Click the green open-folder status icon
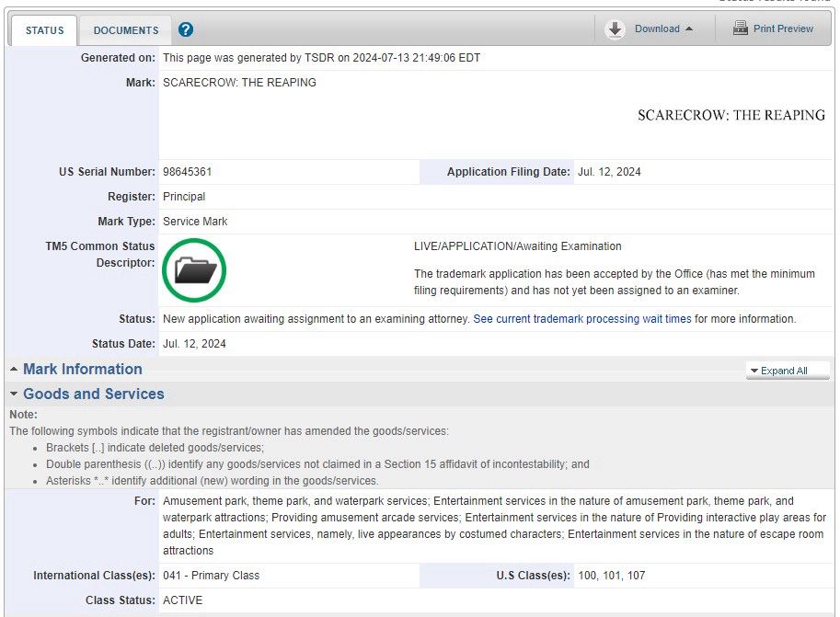 pyautogui.click(x=194, y=270)
